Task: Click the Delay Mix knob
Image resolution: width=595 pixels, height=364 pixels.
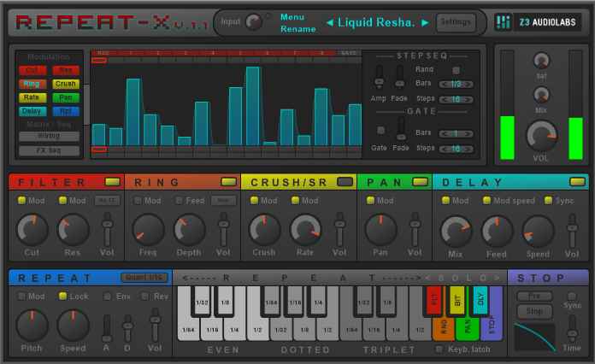Action: pyautogui.click(x=456, y=231)
